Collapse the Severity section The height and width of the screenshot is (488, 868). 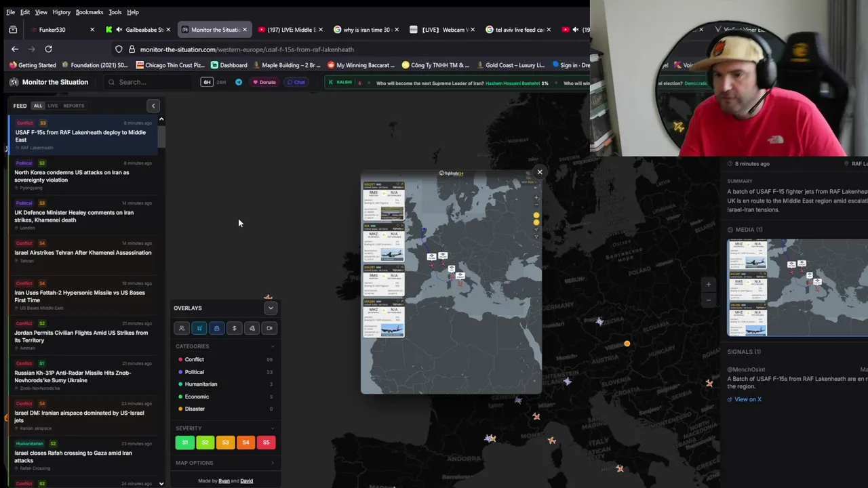(273, 428)
